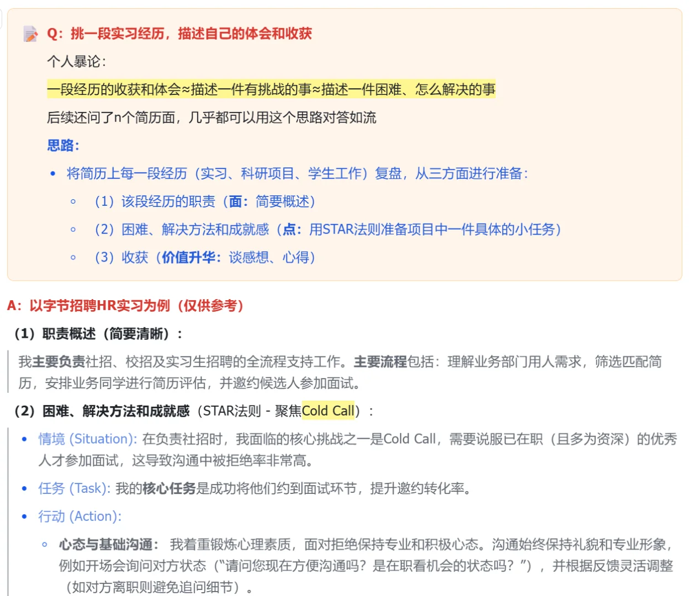This screenshot has height=596, width=700.
Task: Click sub-item '(3) 收获 (价值升华'
Action: [x=205, y=258]
